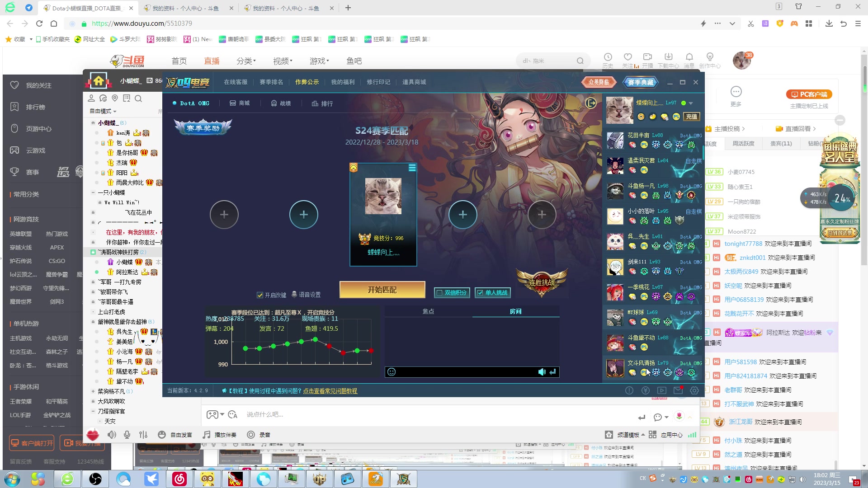Open the 自由模式 dropdown
This screenshot has height=488, width=868.
point(103,111)
